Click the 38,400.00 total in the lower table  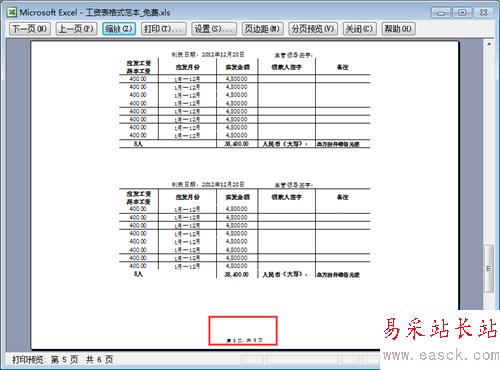[237, 275]
